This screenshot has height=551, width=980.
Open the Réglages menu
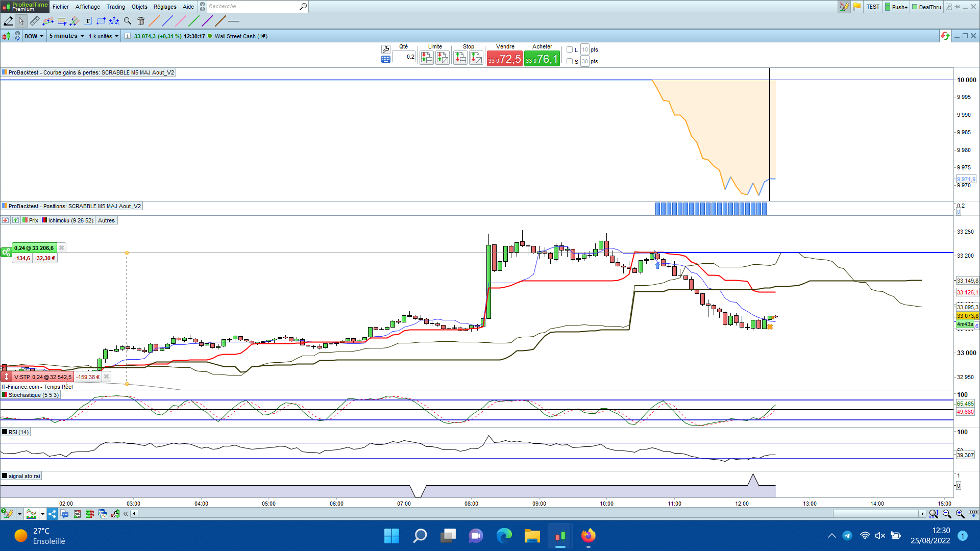tap(164, 7)
